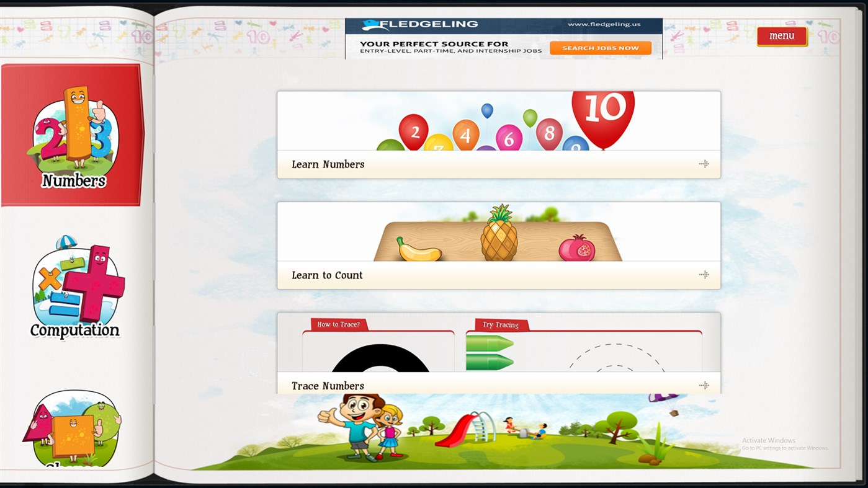Click the move handle on Trace Numbers card
The height and width of the screenshot is (488, 868).
pos(704,384)
